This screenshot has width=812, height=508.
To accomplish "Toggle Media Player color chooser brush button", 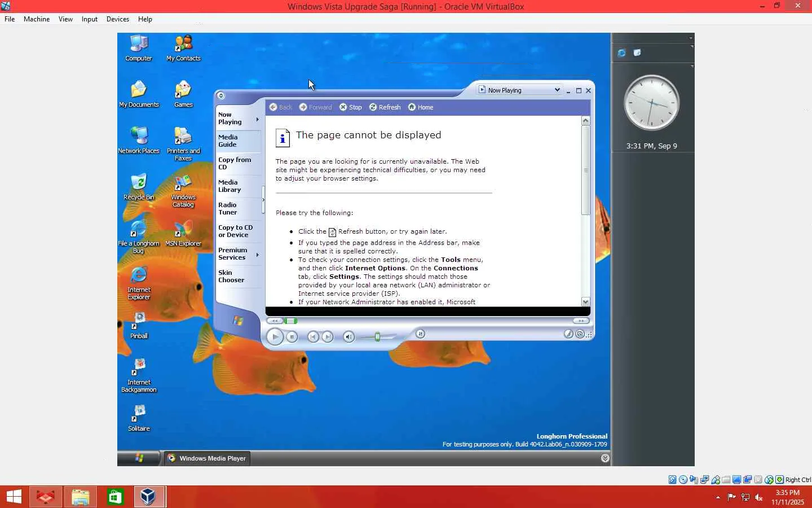I will (x=568, y=334).
